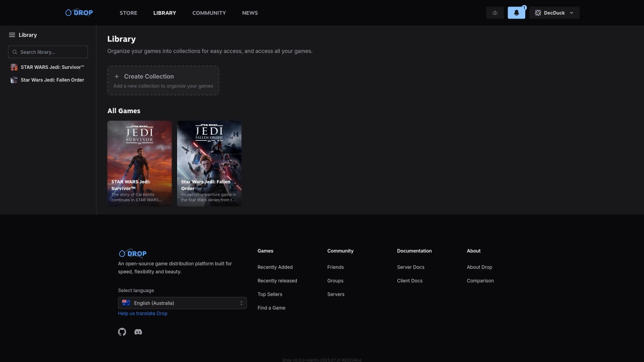Focus the Search library field
The height and width of the screenshot is (362, 644).
(48, 52)
